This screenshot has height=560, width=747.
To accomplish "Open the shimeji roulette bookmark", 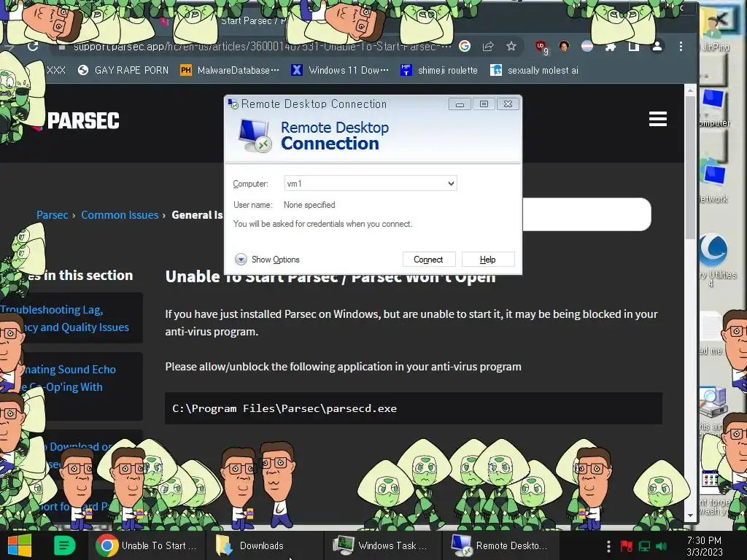I will click(438, 71).
